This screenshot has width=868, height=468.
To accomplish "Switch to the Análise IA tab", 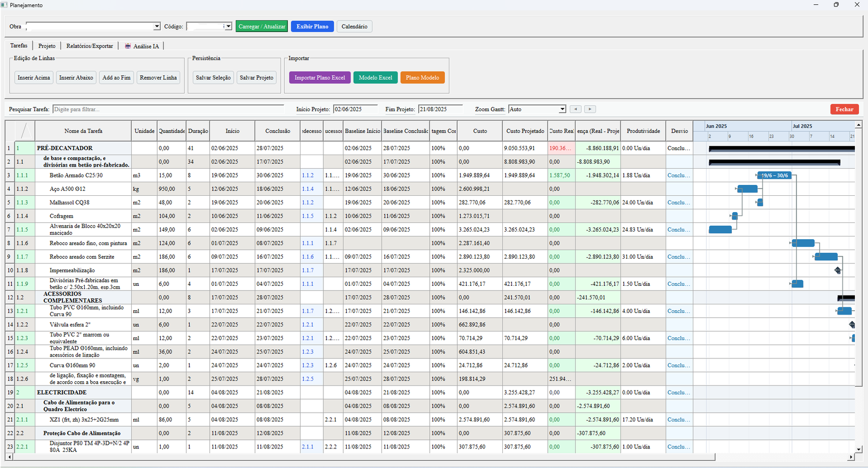I will (x=142, y=46).
